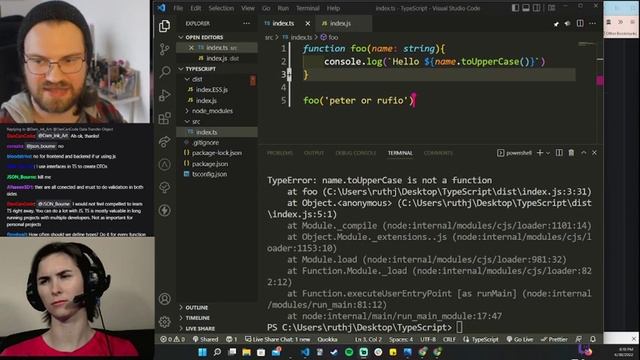The image size is (640, 360).
Task: Open the Search view in activity bar
Action: pyautogui.click(x=164, y=72)
